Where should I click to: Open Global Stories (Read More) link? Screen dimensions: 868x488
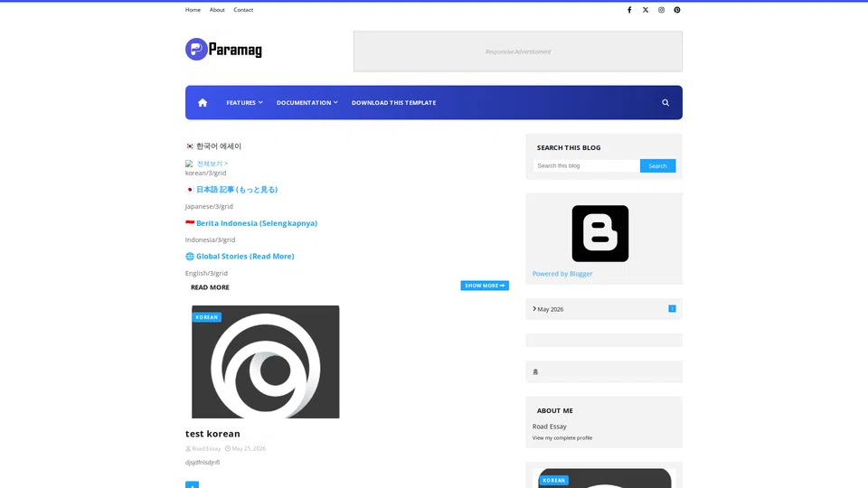tap(245, 256)
